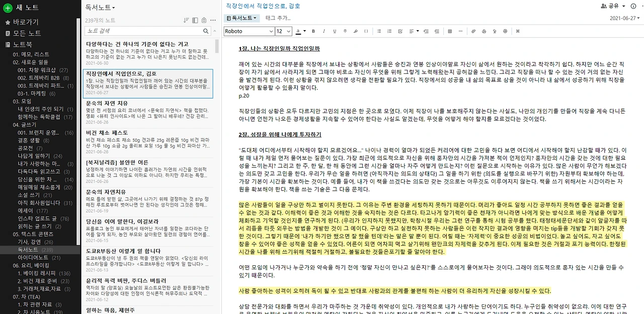Click inside the 노트 검색 search field
The width and height of the screenshot is (644, 314).
click(x=144, y=31)
